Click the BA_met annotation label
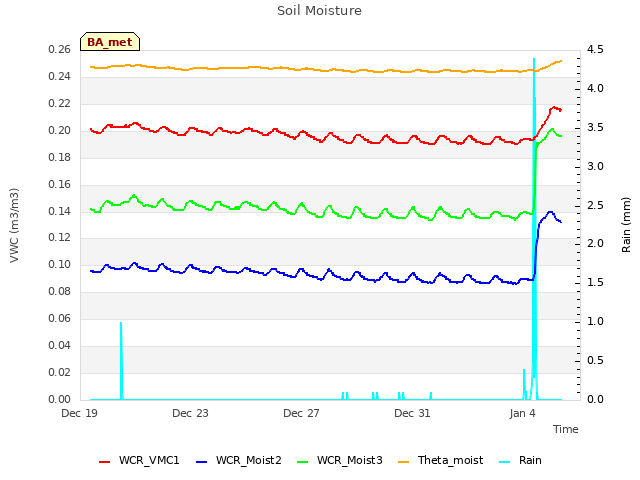This screenshot has height=480, width=640. pyautogui.click(x=110, y=42)
